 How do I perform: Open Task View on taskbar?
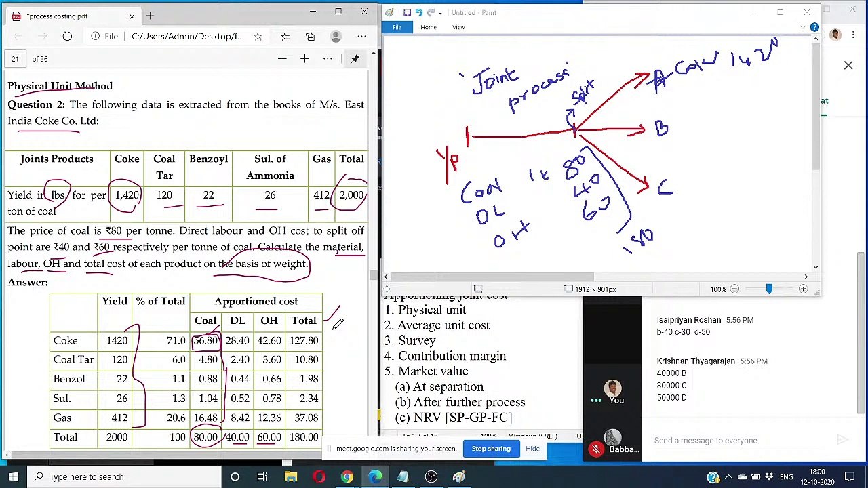(262, 476)
